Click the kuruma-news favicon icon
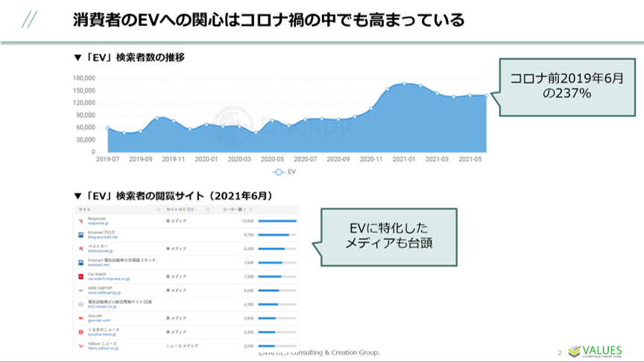 tap(80, 331)
